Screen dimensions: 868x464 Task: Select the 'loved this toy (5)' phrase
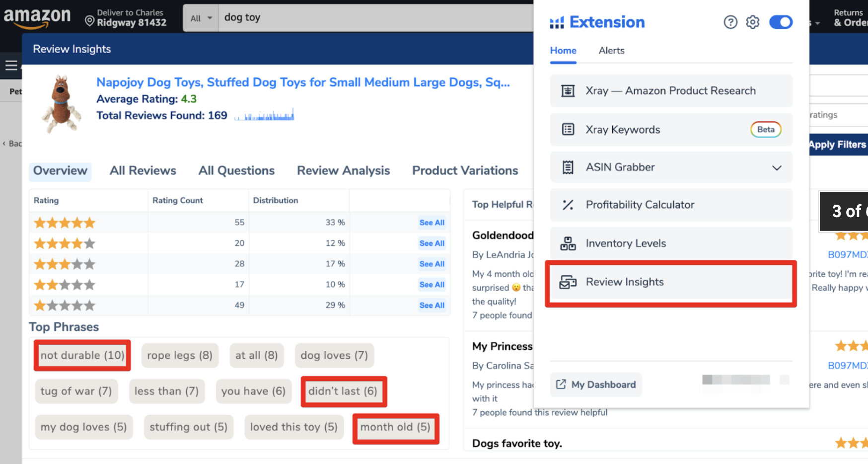pyautogui.click(x=294, y=427)
